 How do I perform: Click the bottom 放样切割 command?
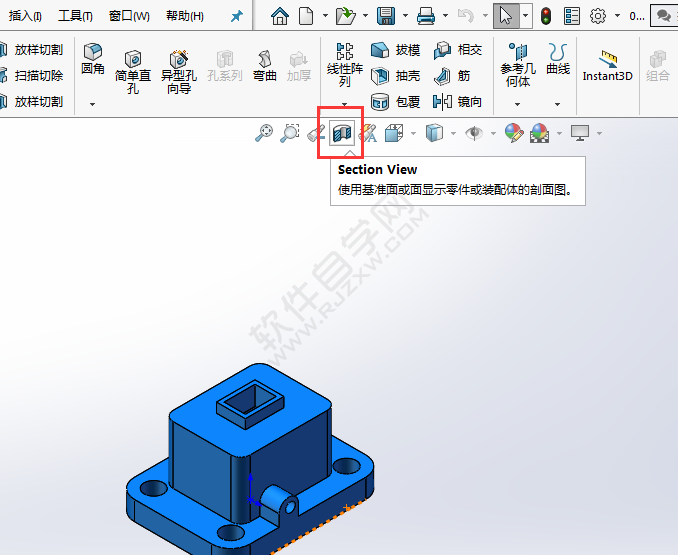click(x=32, y=102)
